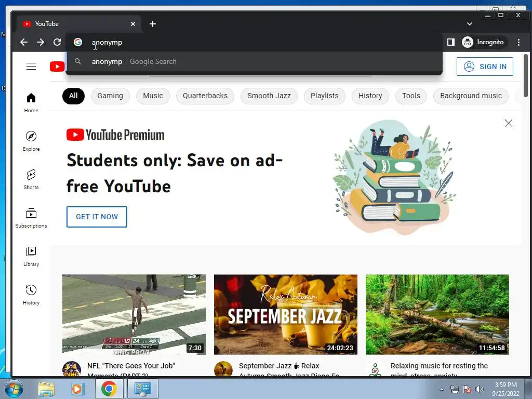The image size is (532, 399).
Task: Select the Gaming filter chip
Action: tap(110, 96)
